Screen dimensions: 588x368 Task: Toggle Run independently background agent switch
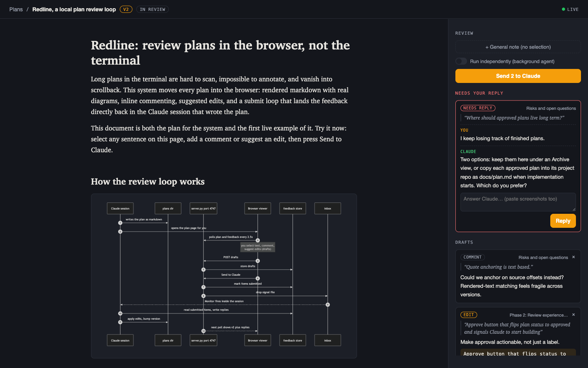coord(461,61)
